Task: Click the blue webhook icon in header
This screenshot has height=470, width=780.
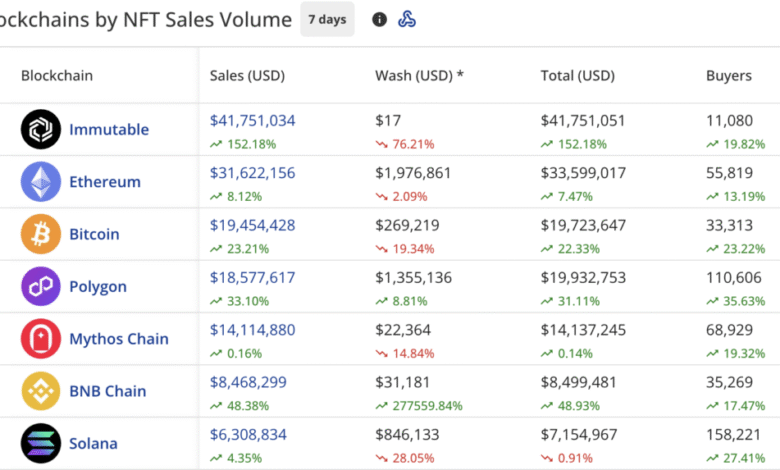Action: click(x=407, y=19)
